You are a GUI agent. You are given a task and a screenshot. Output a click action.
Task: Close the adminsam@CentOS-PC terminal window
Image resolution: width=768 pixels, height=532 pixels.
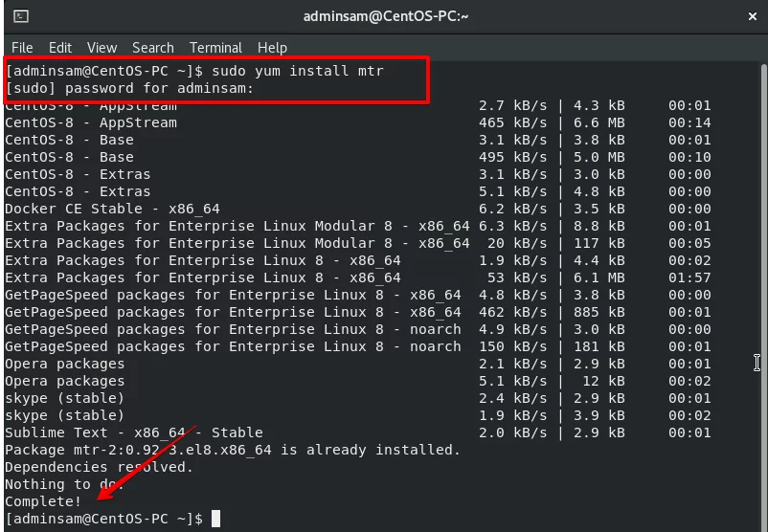[753, 16]
